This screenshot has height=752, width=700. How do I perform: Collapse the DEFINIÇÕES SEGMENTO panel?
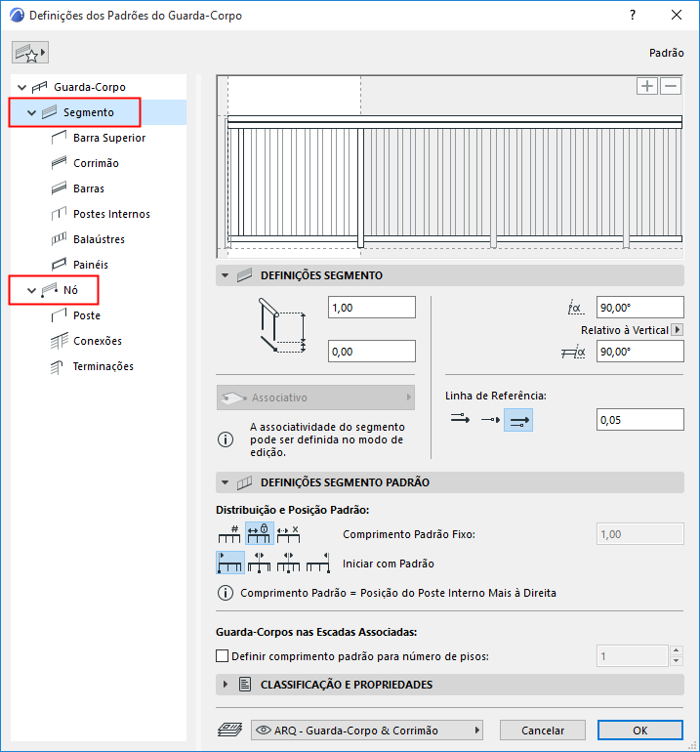coord(225,275)
